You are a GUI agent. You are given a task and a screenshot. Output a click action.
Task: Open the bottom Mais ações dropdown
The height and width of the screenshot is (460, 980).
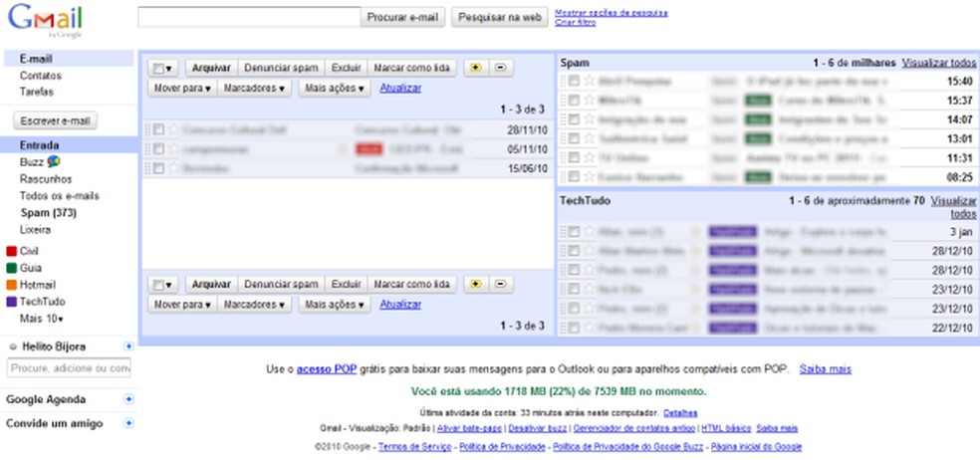pyautogui.click(x=335, y=305)
